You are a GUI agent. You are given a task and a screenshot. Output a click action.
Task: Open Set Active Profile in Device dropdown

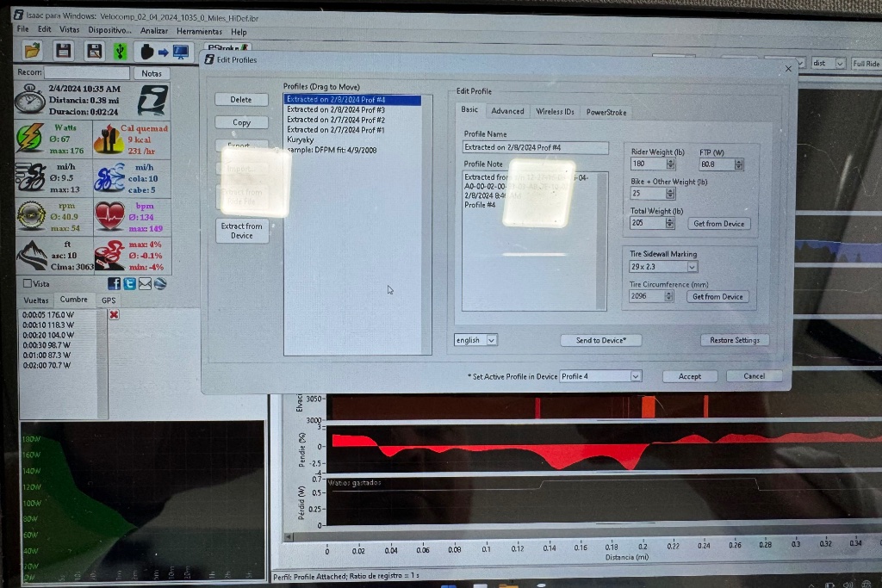tap(600, 376)
